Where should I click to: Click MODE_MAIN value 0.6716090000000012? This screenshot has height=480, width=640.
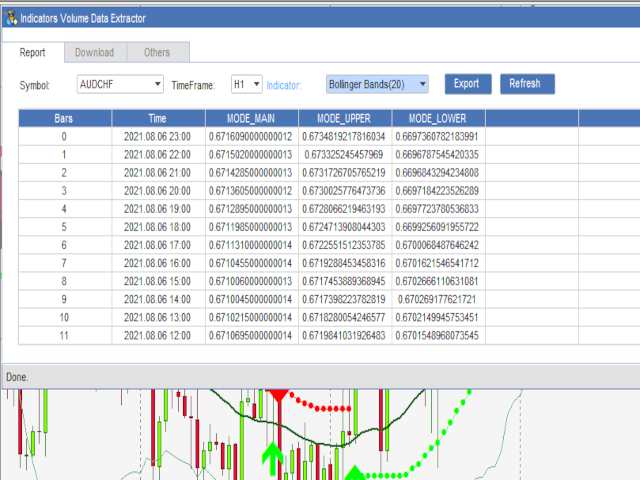tap(251, 136)
